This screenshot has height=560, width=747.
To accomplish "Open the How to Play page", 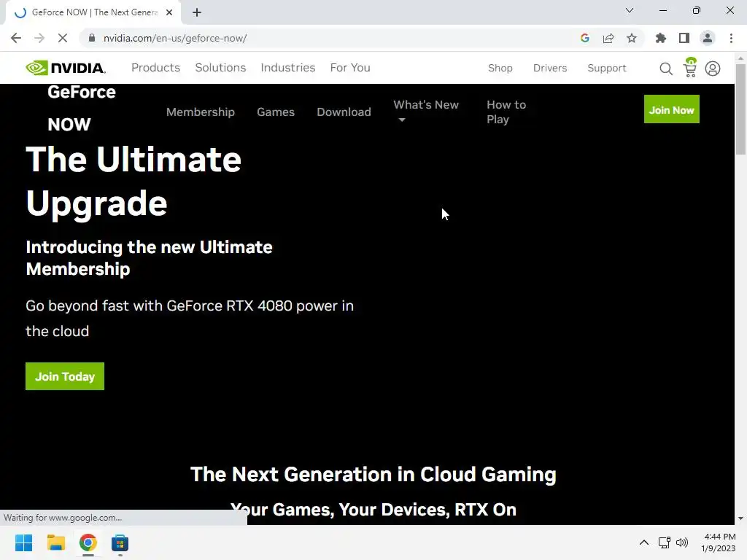I will pos(506,112).
